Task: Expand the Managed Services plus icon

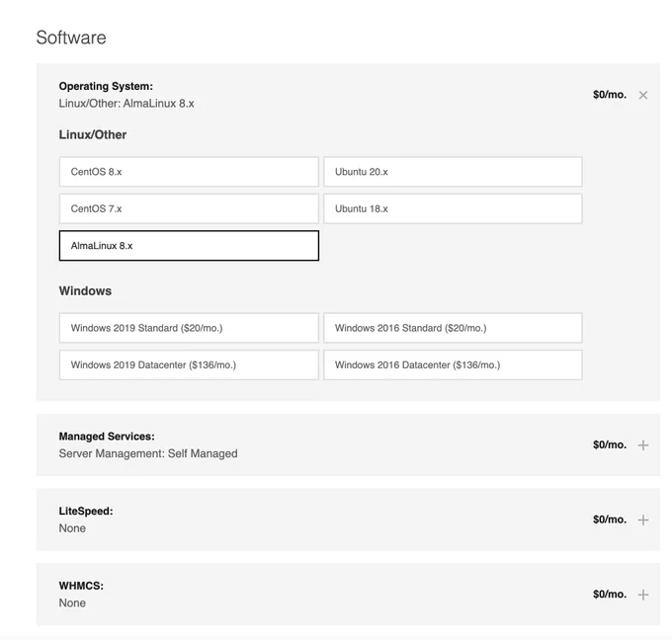Action: point(643,445)
